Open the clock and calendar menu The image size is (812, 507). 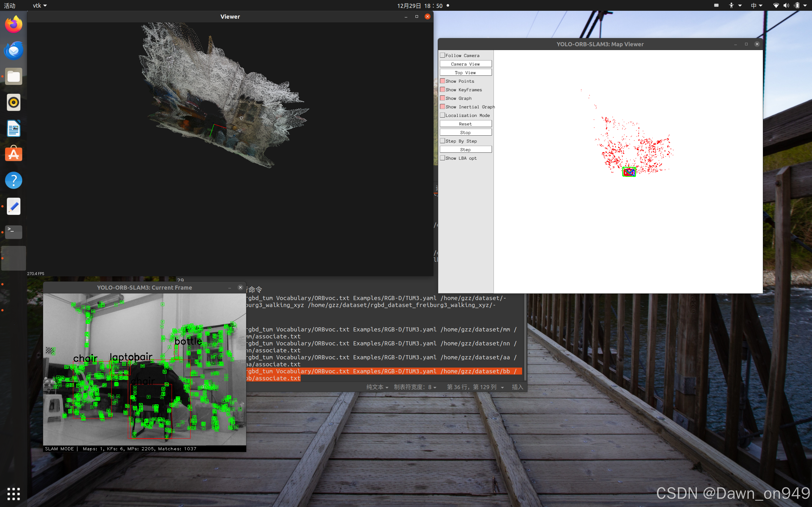coord(420,5)
